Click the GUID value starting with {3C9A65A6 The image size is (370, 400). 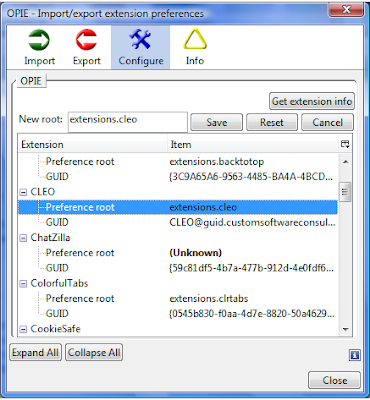coord(251,177)
